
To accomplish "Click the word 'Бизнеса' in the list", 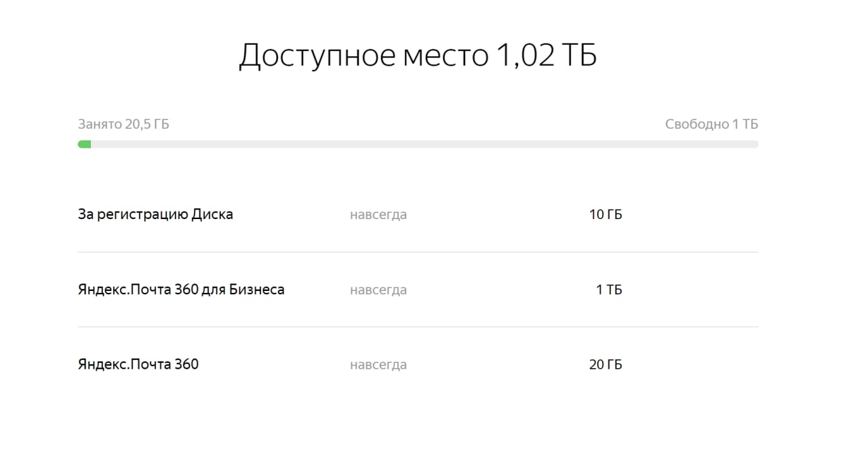I will coord(256,290).
